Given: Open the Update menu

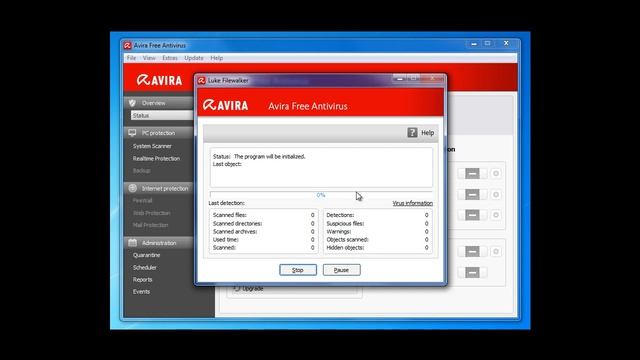Looking at the screenshot, I should pyautogui.click(x=194, y=58).
